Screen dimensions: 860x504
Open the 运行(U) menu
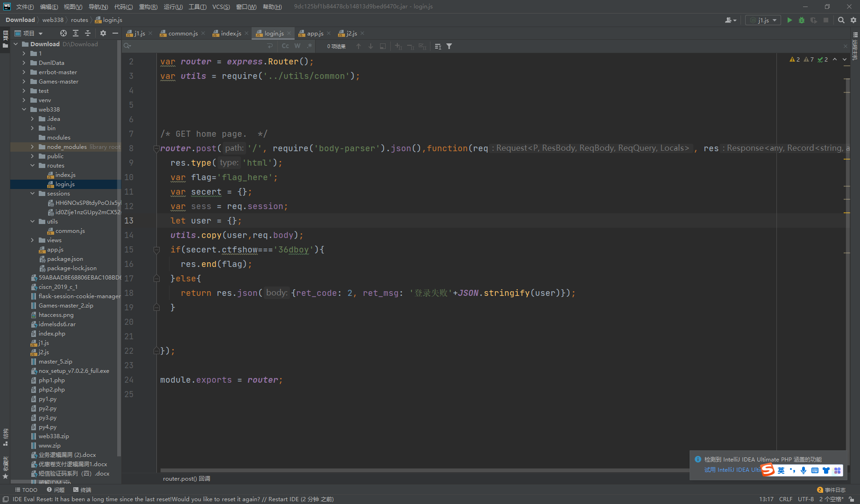173,7
